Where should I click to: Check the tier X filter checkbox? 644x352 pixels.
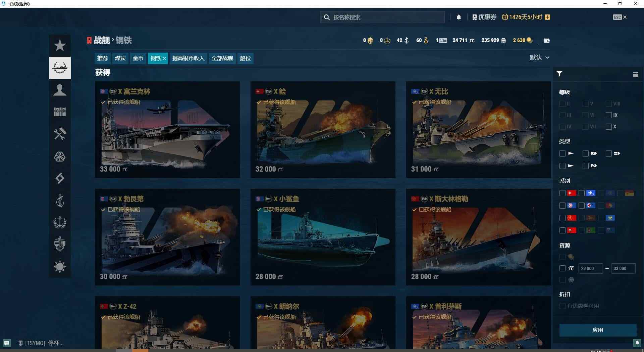608,127
